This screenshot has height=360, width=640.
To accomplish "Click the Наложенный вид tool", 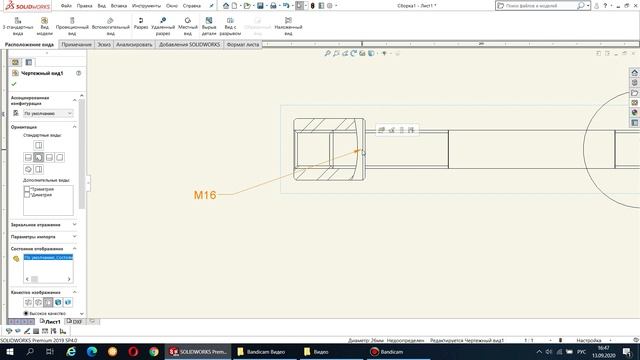I will [x=288, y=27].
